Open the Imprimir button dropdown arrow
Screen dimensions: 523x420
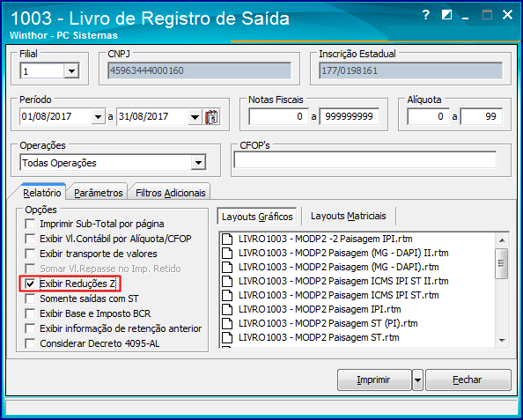coord(417,380)
